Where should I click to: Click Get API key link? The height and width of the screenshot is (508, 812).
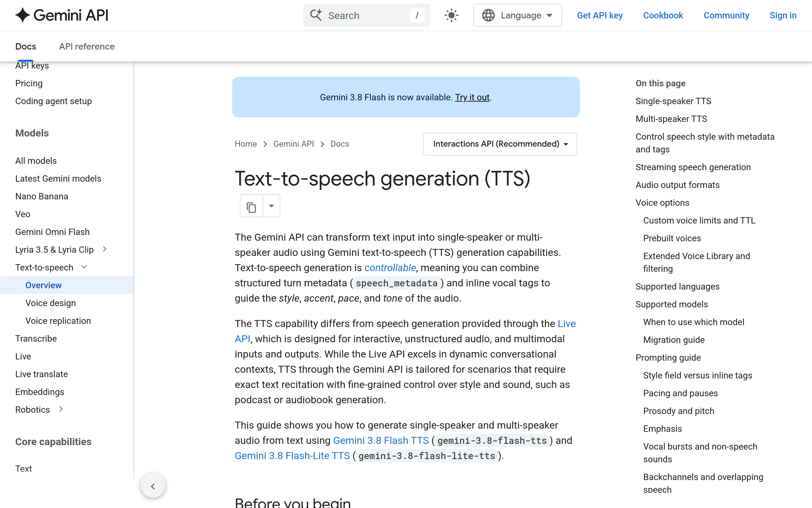pos(599,15)
